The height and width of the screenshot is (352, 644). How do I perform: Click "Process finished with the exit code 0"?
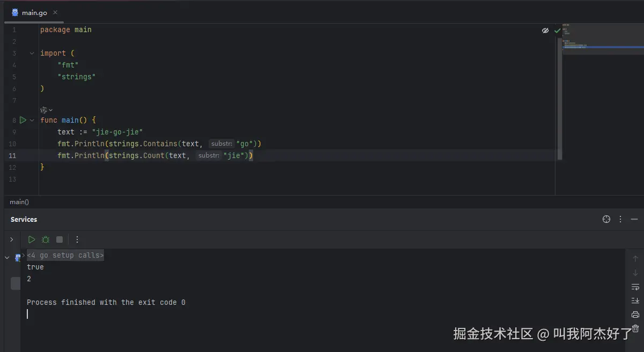(106, 302)
